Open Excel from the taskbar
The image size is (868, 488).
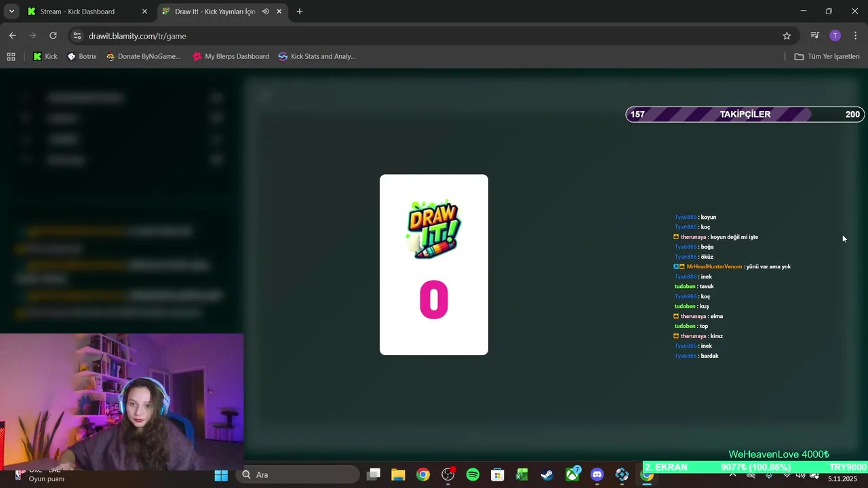(x=522, y=475)
